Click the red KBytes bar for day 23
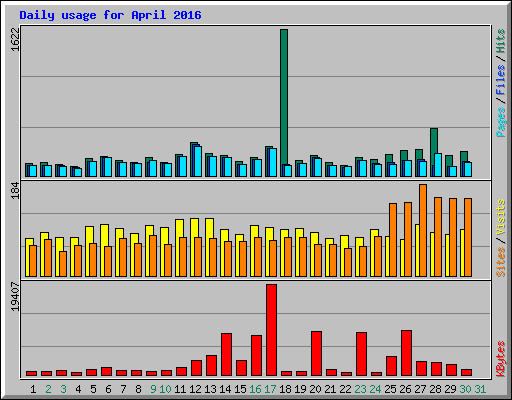This screenshot has height=400, width=512. (x=361, y=354)
